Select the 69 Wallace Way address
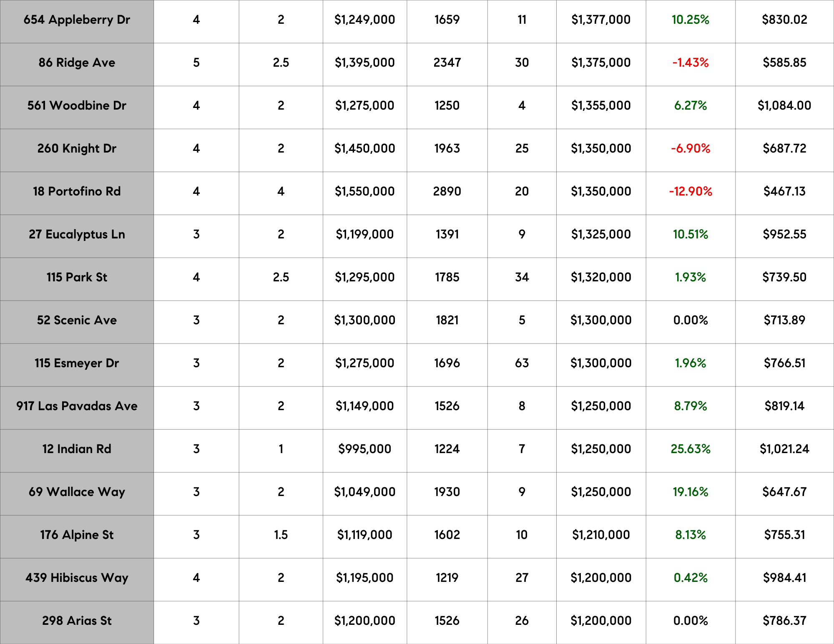 pos(77,492)
